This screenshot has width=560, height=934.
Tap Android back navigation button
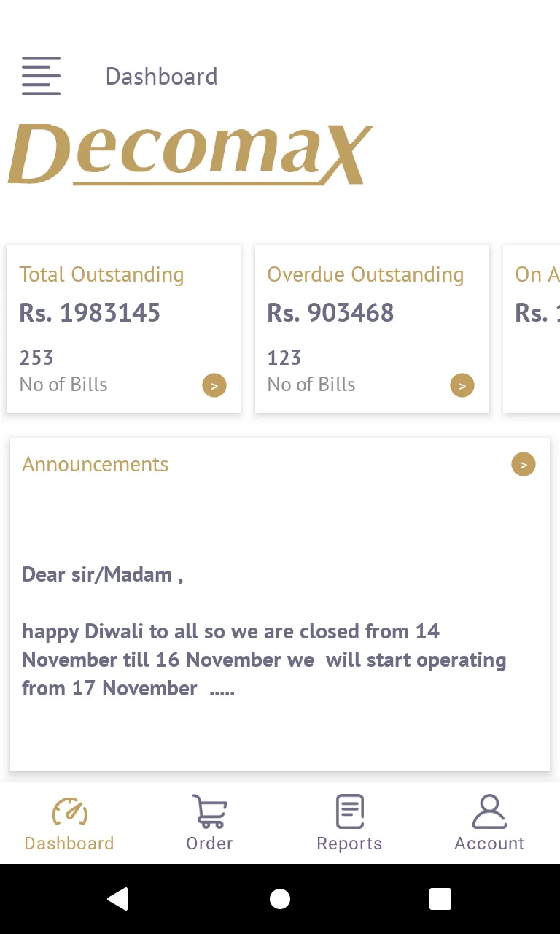point(118,899)
